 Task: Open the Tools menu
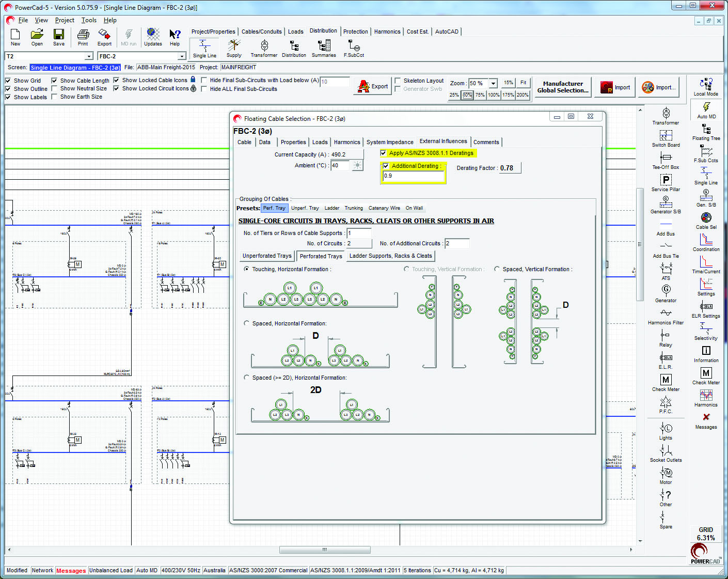(89, 20)
